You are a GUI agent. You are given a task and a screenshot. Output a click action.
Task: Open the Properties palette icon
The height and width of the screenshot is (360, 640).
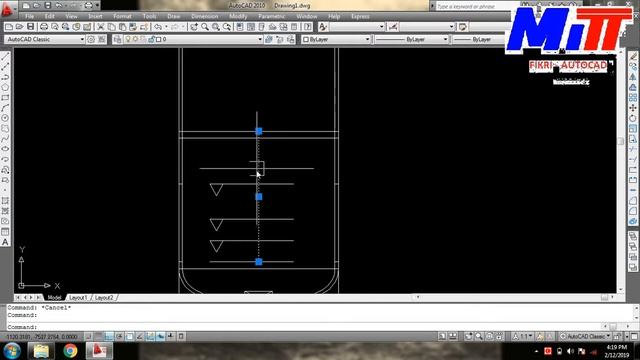[x=240, y=27]
